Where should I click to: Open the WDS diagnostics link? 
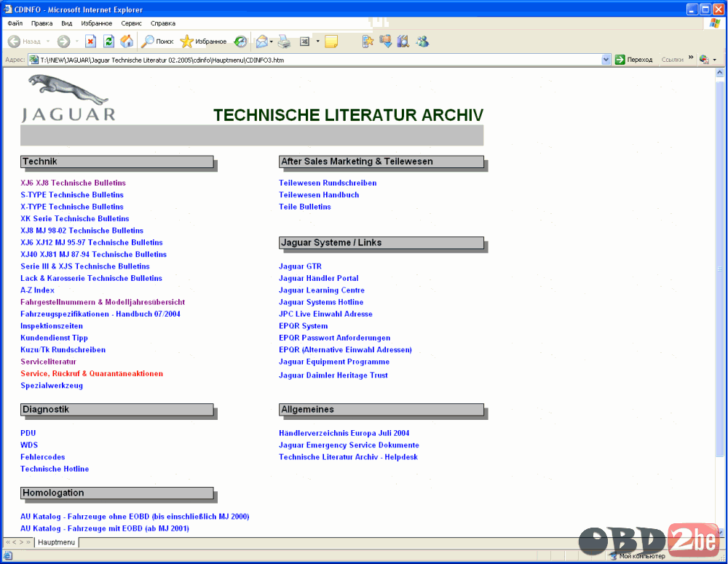29,445
